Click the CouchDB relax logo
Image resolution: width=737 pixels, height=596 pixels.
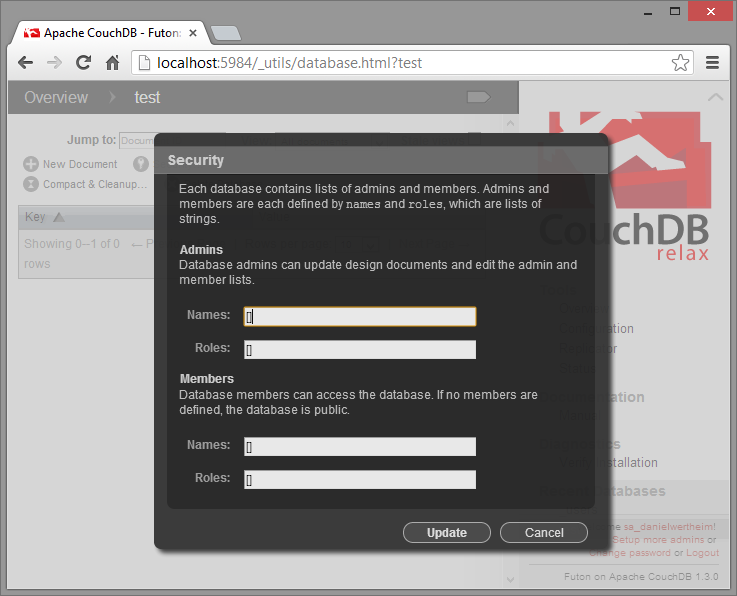(625, 186)
